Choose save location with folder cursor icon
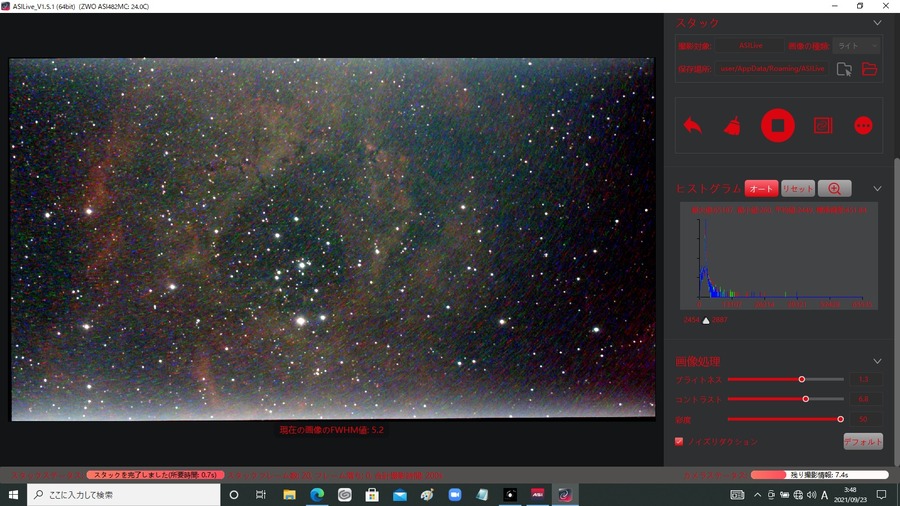 point(844,69)
